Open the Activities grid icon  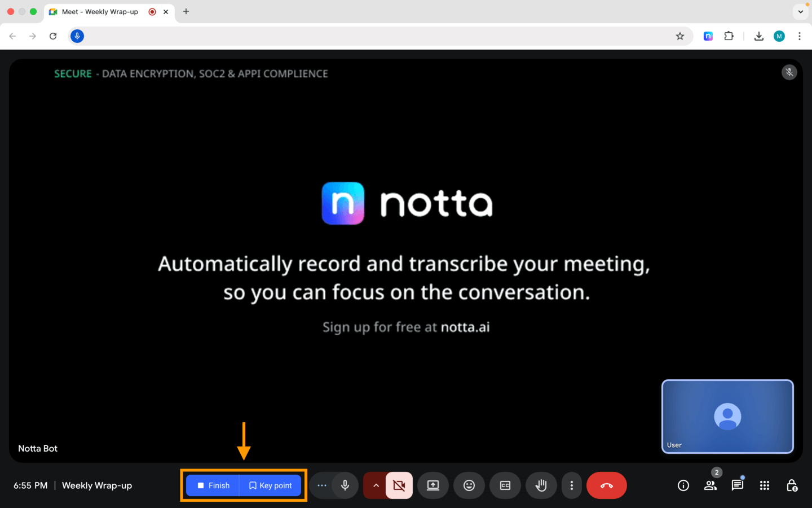[x=765, y=485]
